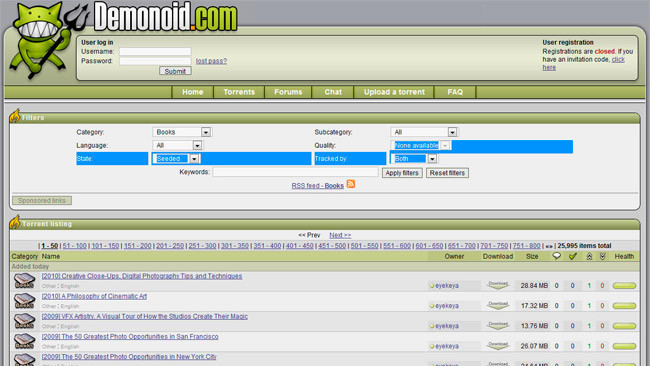
Task: Focus the Keywords input field
Action: 296,172
